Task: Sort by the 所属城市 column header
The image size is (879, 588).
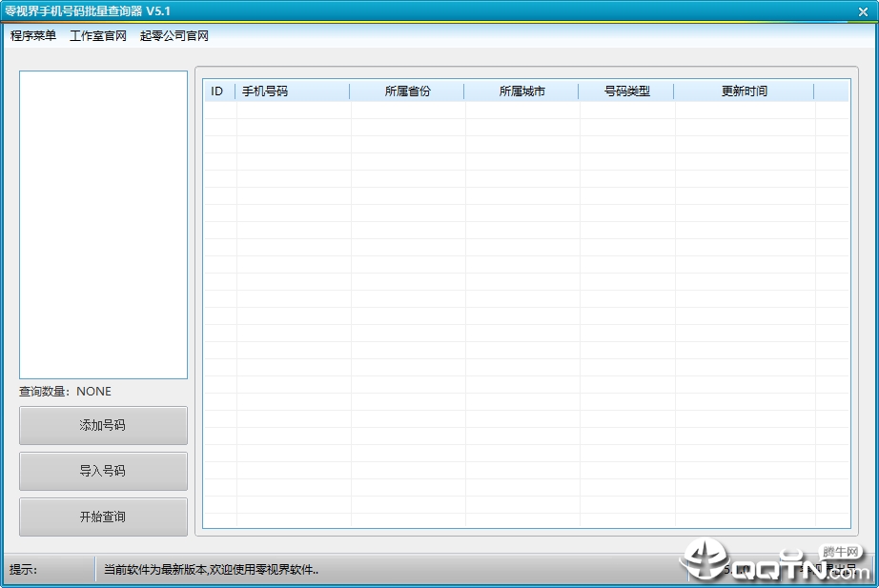Action: (521, 91)
